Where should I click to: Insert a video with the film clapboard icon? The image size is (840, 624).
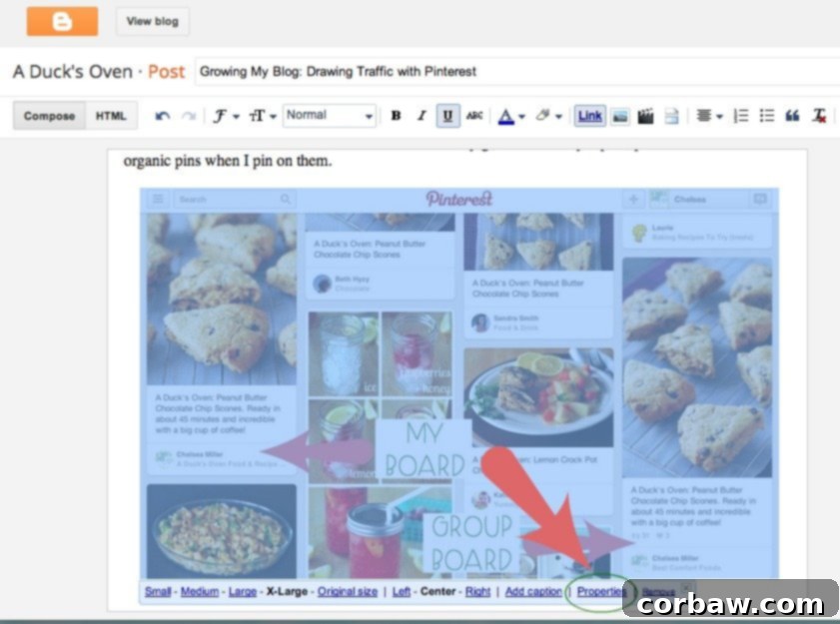647,116
